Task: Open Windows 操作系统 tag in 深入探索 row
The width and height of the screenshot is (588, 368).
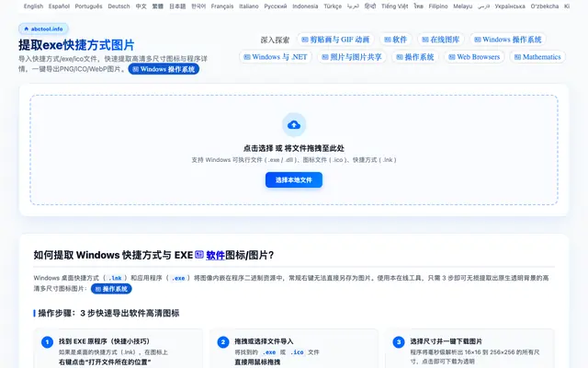Action: point(508,40)
